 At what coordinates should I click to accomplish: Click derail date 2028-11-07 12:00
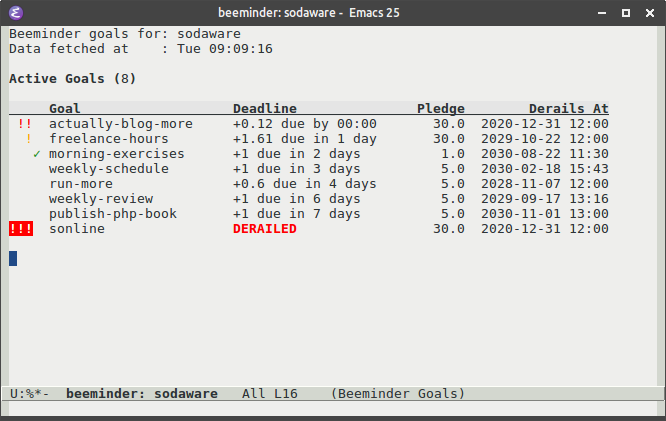[x=545, y=184]
